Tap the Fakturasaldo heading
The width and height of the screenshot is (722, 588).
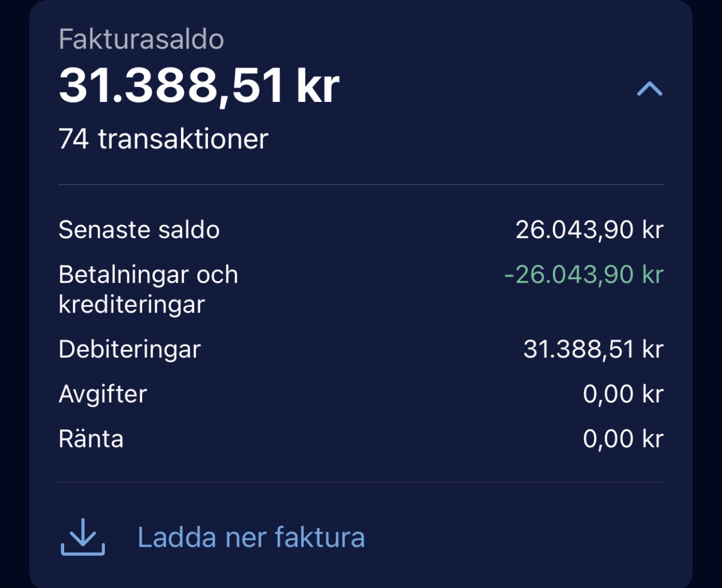141,40
